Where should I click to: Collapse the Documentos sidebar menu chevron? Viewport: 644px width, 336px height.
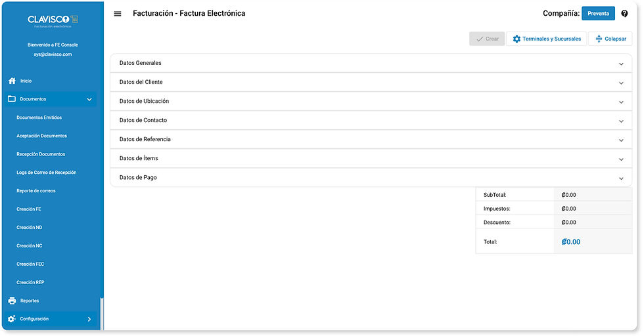(89, 99)
